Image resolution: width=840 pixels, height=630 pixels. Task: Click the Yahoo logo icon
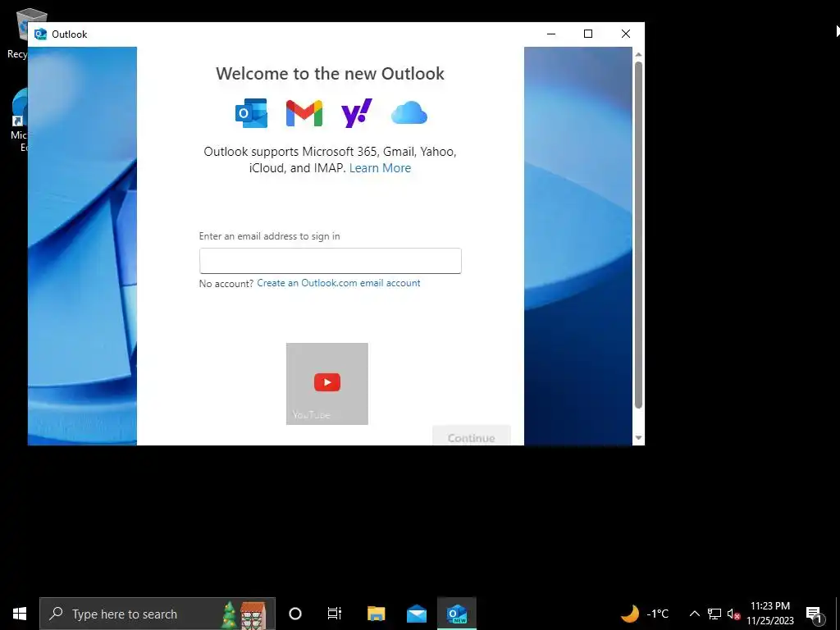pos(356,113)
